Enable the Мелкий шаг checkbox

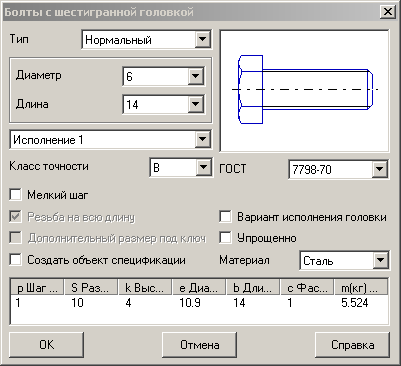tap(16, 195)
